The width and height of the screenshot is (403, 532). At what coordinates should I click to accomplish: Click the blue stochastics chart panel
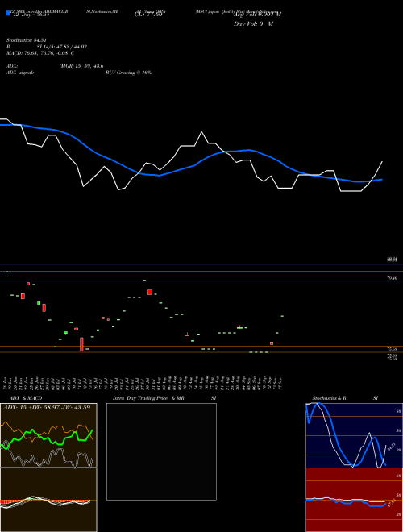[x=354, y=435]
